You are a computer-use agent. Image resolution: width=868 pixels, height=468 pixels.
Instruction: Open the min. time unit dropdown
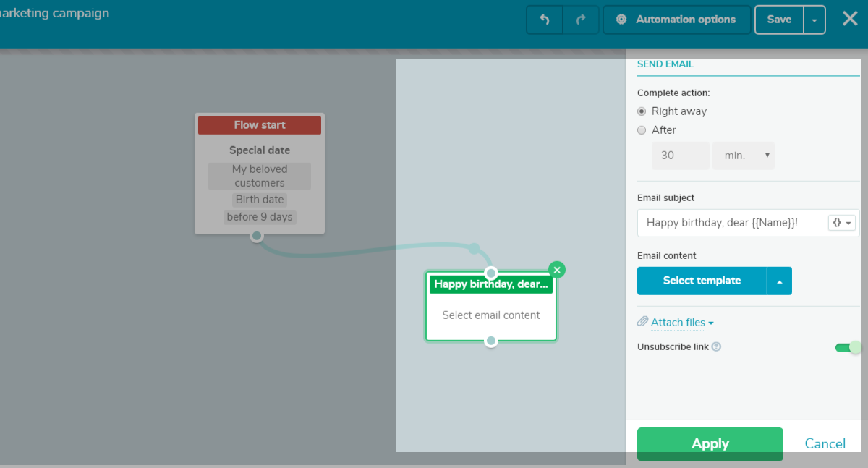pyautogui.click(x=743, y=156)
